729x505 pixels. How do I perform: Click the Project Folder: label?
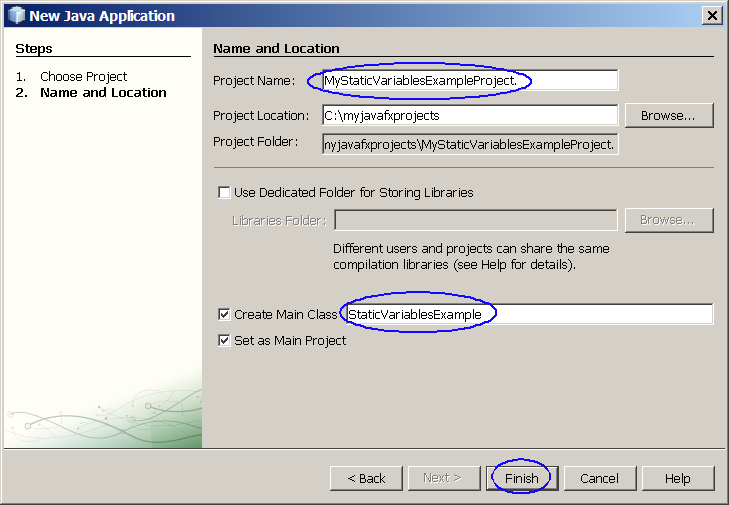[x=256, y=141]
